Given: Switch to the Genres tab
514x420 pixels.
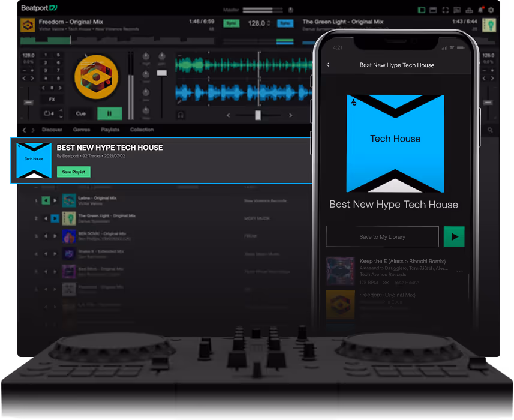Looking at the screenshot, I should [x=82, y=130].
